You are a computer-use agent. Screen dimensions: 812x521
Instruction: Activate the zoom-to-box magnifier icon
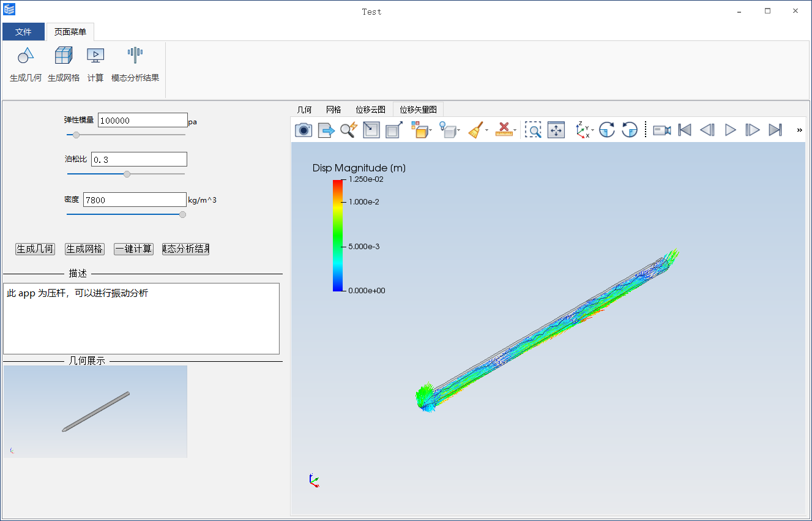click(x=533, y=130)
